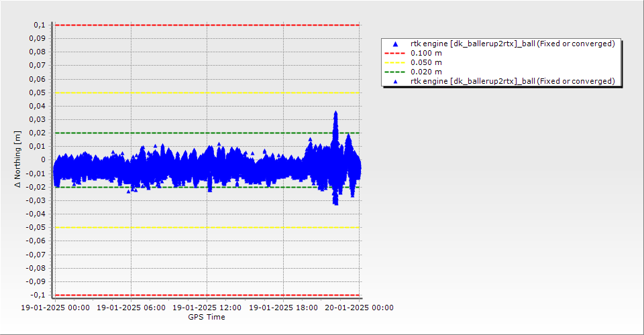The width and height of the screenshot is (644, 335).
Task: Click the 19-01-2025 12:00 time label
Action: point(207,308)
